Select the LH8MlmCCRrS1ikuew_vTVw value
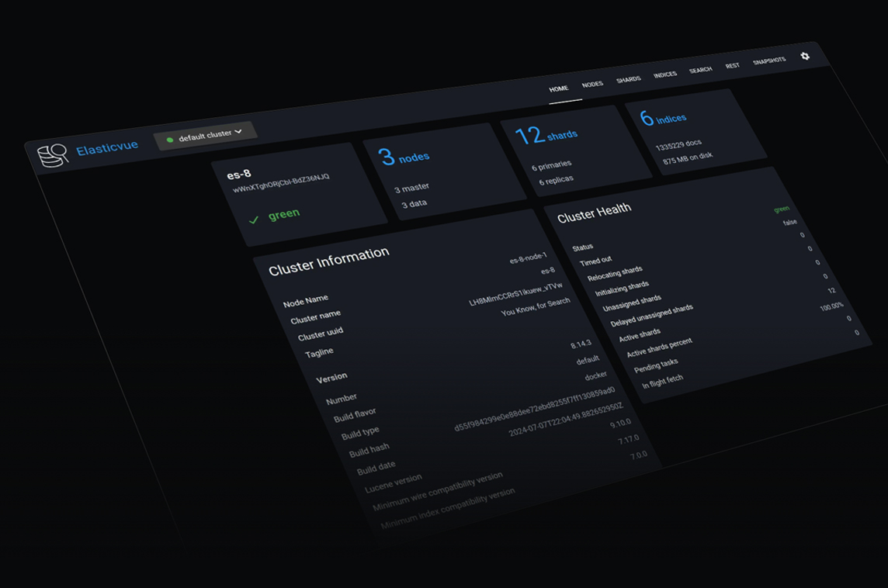Screen dimensions: 888x588 [515, 294]
